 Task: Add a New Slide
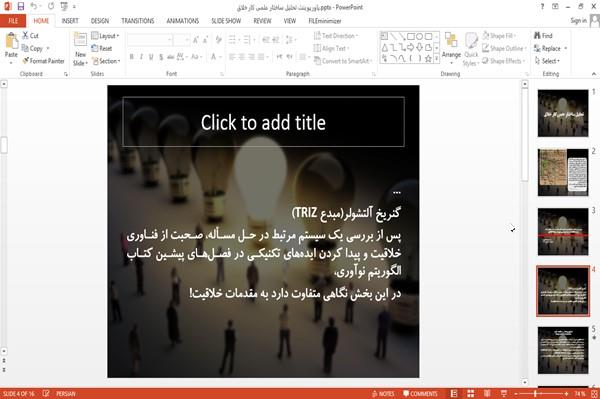click(80, 49)
